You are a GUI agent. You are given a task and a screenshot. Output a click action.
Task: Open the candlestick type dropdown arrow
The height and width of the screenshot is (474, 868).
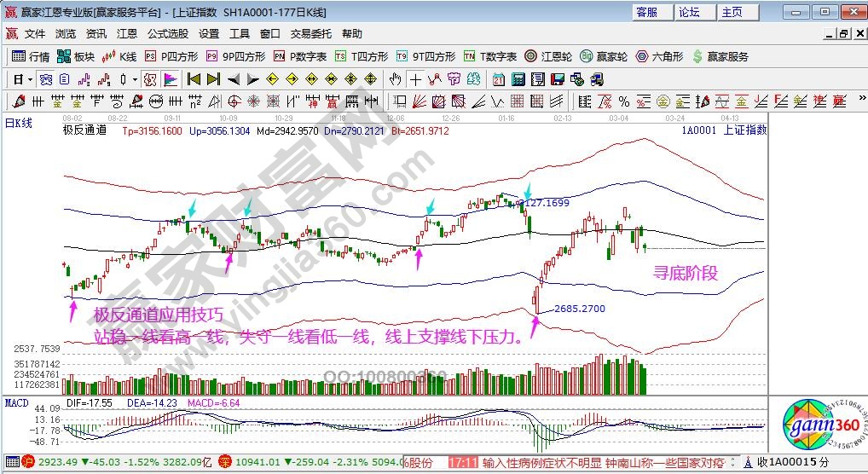tap(136, 79)
